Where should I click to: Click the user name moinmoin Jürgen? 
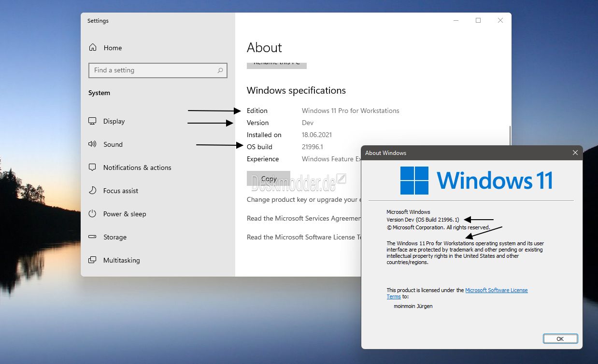(x=413, y=306)
